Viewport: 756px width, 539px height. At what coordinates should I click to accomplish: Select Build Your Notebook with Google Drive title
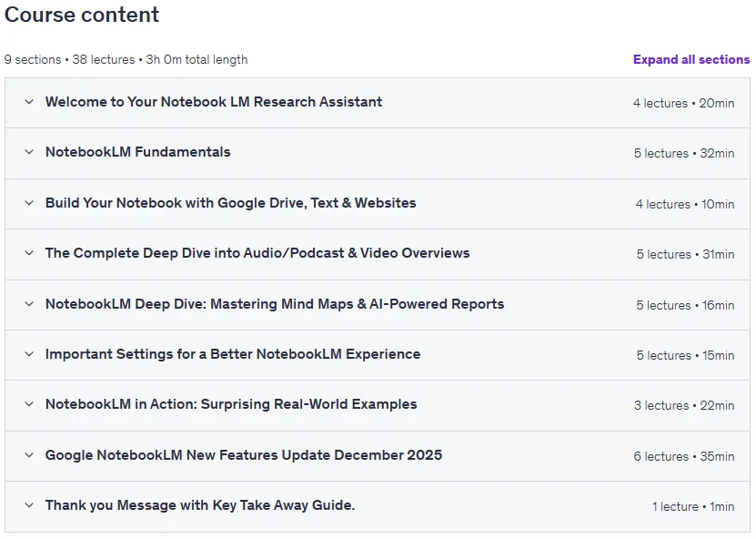coord(230,203)
